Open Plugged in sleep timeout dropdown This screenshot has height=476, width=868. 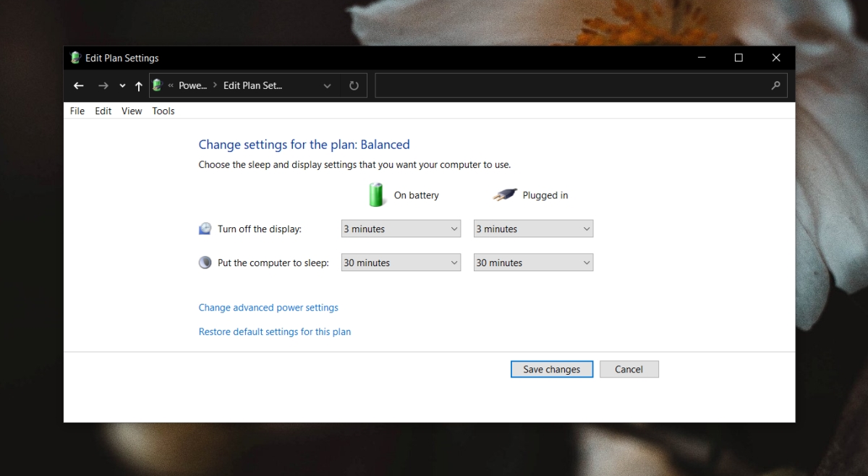click(x=533, y=263)
